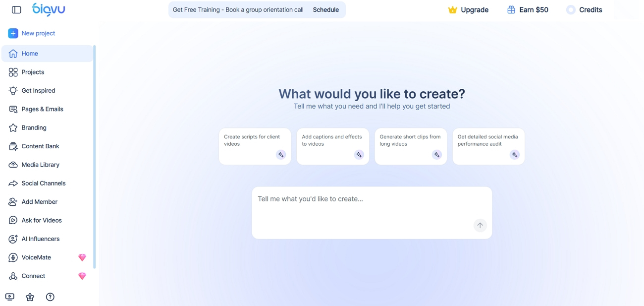Viewport: 644px width, 306px height.
Task: Click the AI Influencers icon
Action: pos(13,239)
